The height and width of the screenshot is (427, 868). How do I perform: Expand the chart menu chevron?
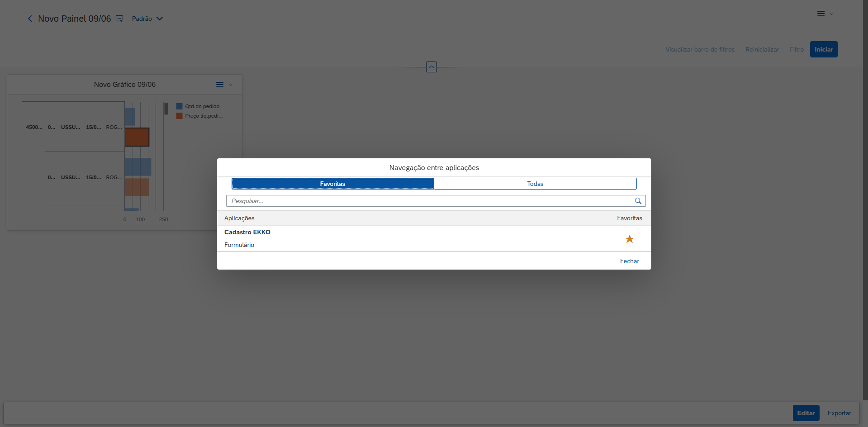point(230,85)
